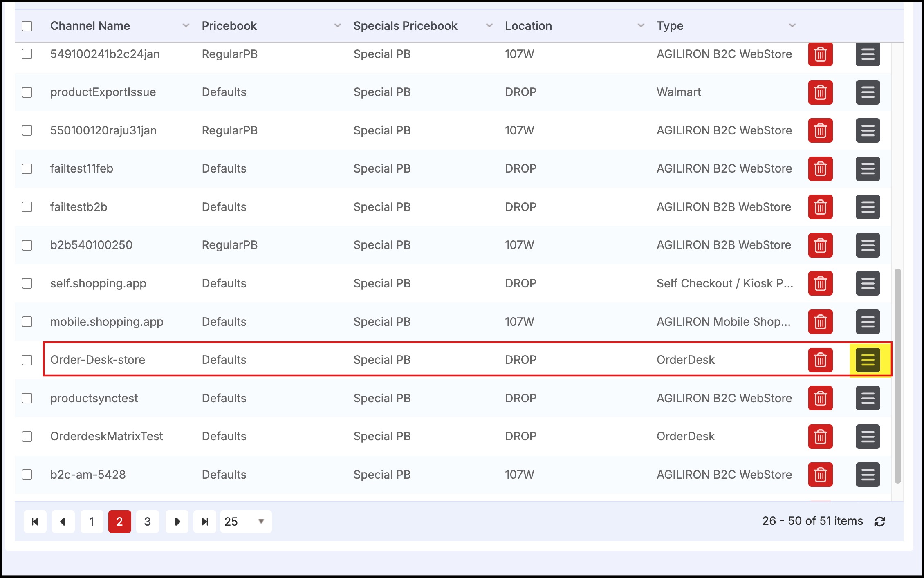Open the Channel Name column menu
This screenshot has width=924, height=578.
tap(186, 26)
